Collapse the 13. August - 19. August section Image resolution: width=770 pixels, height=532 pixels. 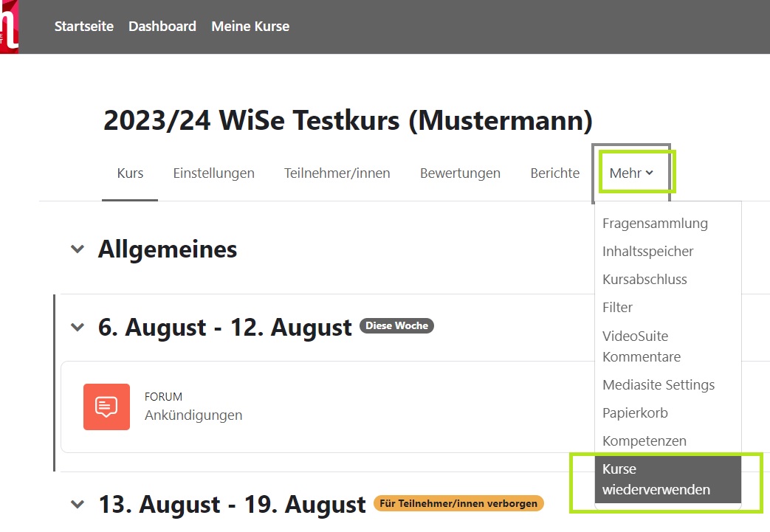(77, 503)
